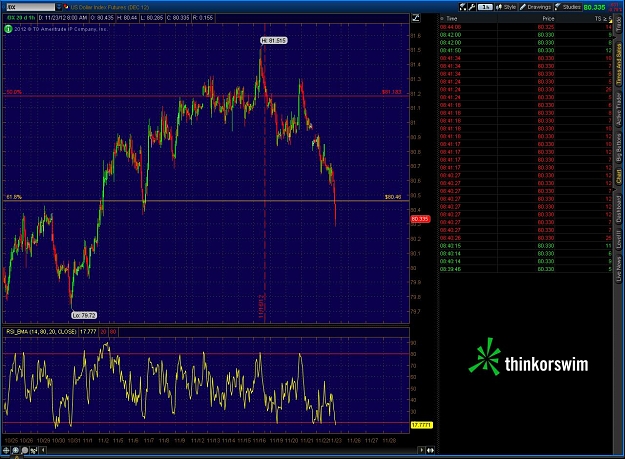Click the US Dollar Index Futures title text
The height and width of the screenshot is (459, 625).
tap(110, 7)
